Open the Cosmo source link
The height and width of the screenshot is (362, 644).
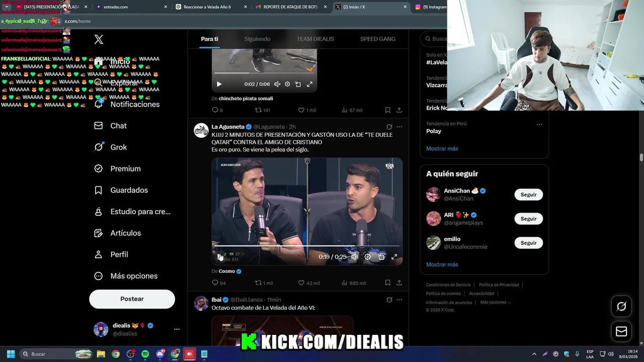[x=230, y=271]
